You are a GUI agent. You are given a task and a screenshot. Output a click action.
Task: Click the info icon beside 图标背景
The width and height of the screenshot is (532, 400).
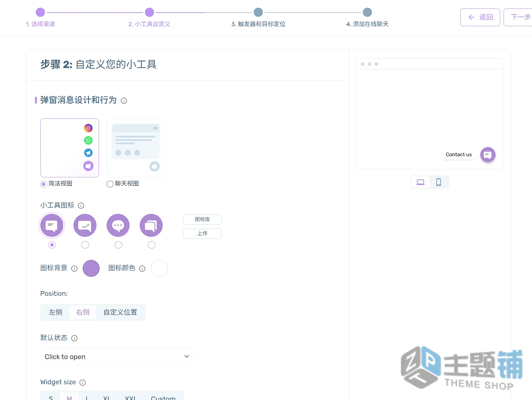click(x=74, y=269)
